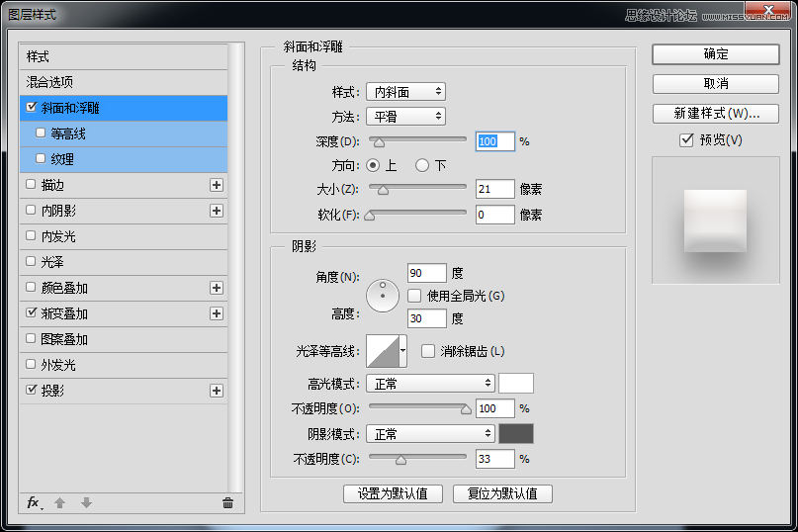Click the plus icon beside 投影
Screen dimensions: 798x532
[217, 391]
